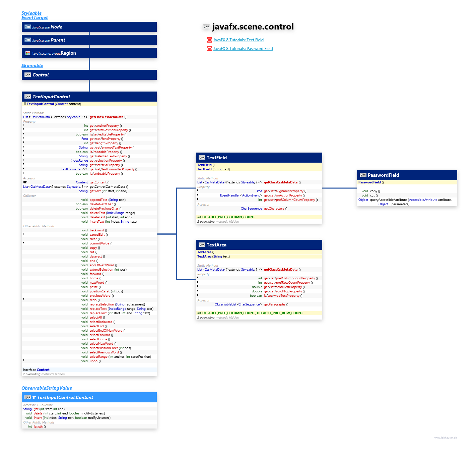The image size is (476, 453).
Task: Click the class icon in Control header
Action: pos(28,75)
